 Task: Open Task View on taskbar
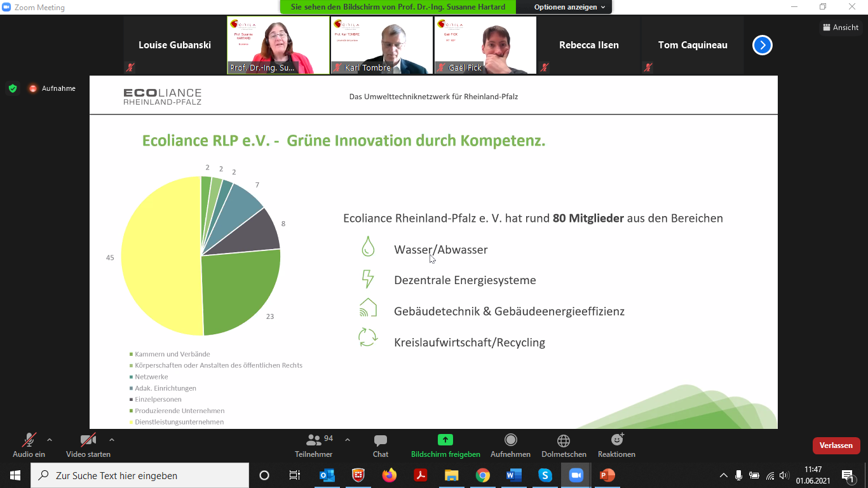click(x=295, y=475)
